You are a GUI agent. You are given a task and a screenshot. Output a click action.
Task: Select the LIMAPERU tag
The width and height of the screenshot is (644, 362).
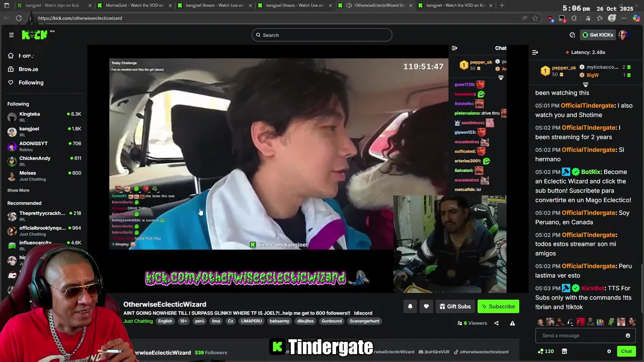click(x=251, y=321)
